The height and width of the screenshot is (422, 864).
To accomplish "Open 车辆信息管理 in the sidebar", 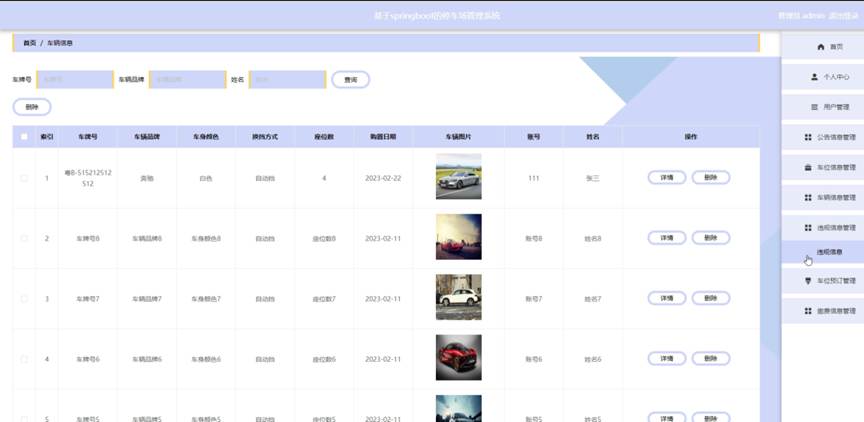I will tap(823, 197).
